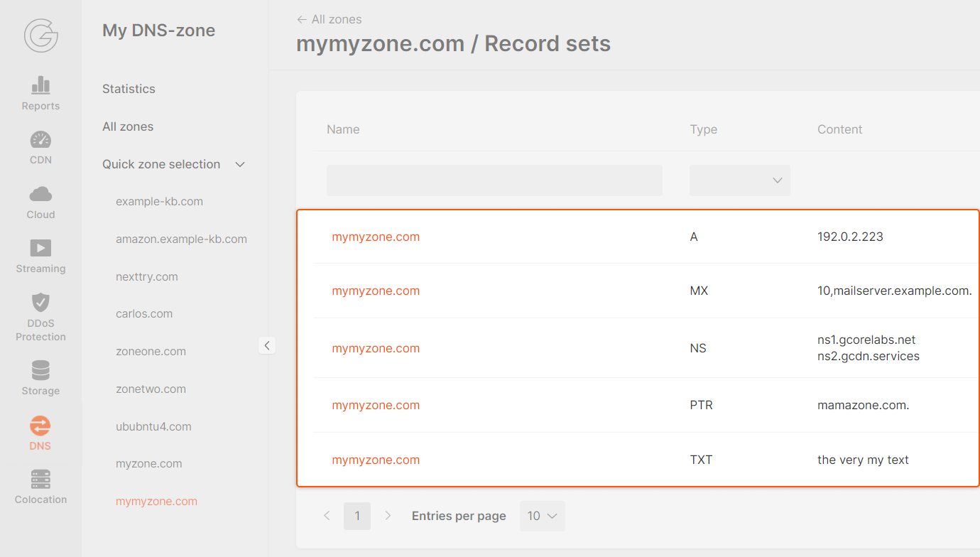Open All zones in sidebar

pos(128,126)
